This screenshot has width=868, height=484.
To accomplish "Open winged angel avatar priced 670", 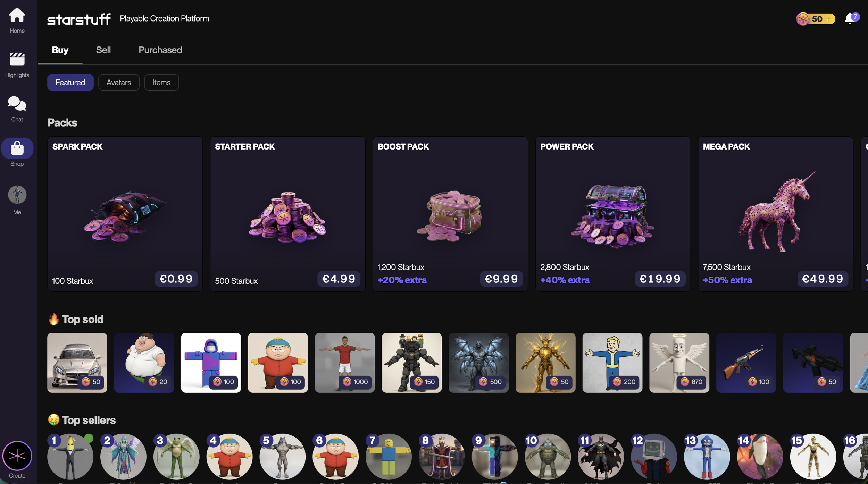I will coord(679,363).
